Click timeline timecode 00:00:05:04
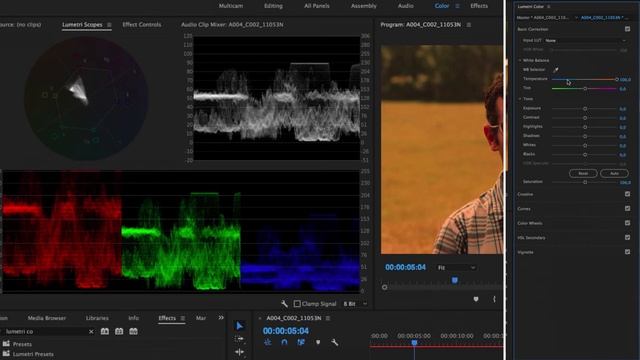Image resolution: width=640 pixels, height=360 pixels. [x=286, y=331]
